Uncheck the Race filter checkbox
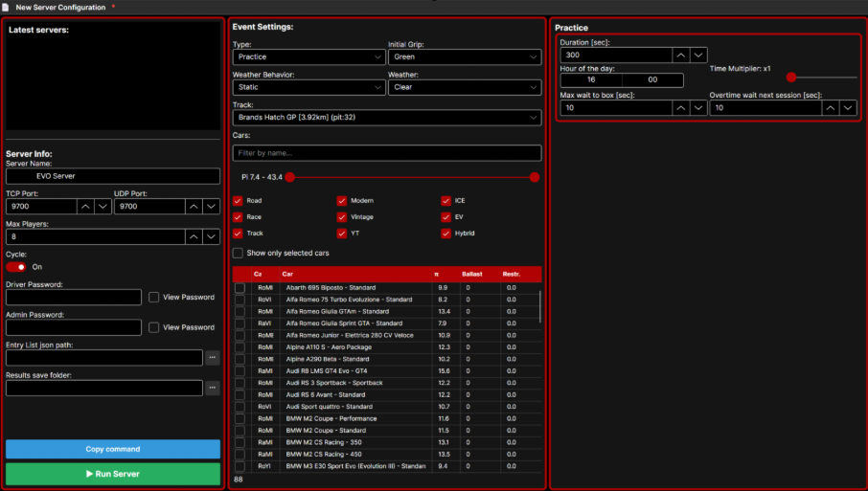Image resolution: width=868 pixels, height=491 pixels. point(238,216)
